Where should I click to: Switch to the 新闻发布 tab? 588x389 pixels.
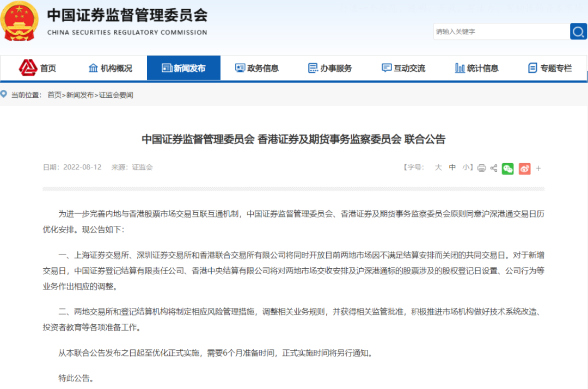[183, 67]
